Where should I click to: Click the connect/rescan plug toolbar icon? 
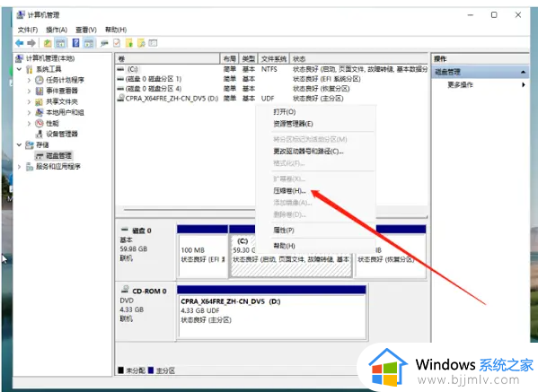pyautogui.click(x=104, y=43)
